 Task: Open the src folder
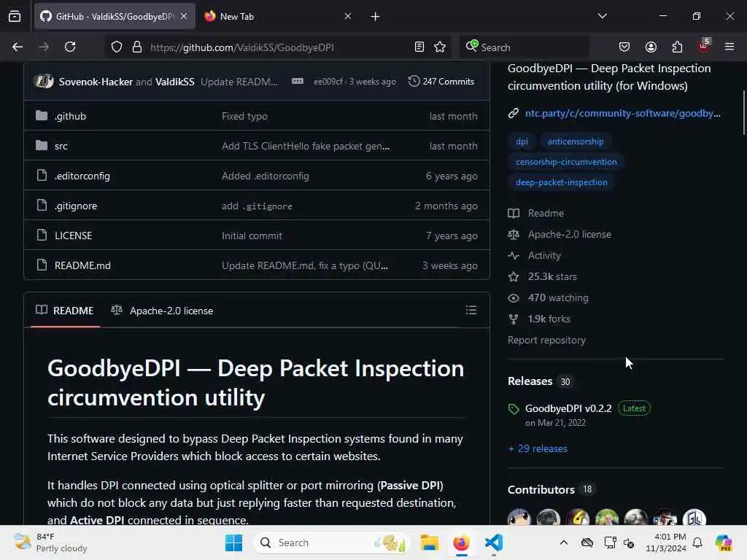61,146
